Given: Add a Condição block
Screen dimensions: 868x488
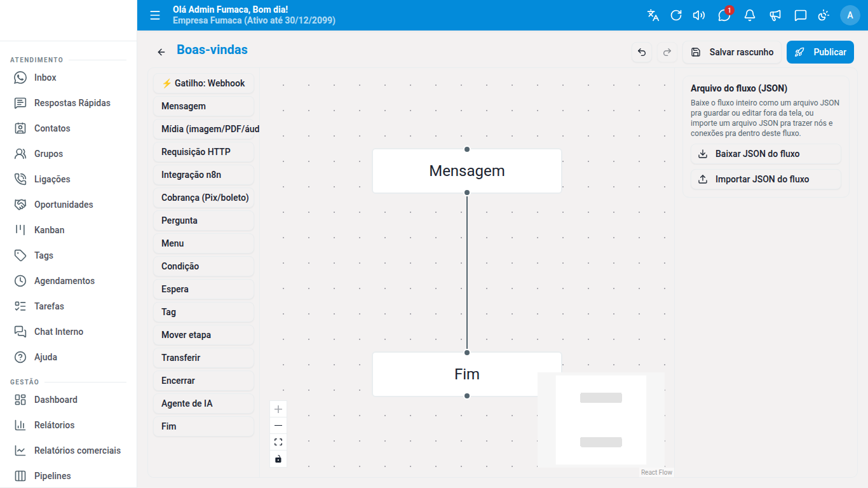Looking at the screenshot, I should coord(203,266).
